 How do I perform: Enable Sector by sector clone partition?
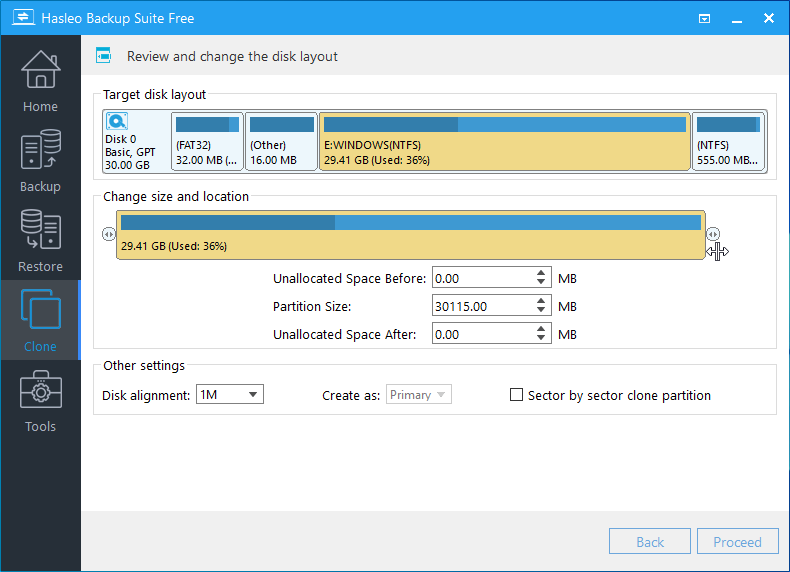click(517, 395)
